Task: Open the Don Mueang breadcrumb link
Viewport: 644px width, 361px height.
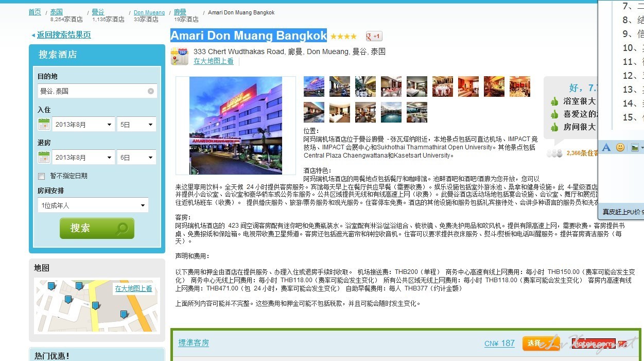Action: (149, 12)
